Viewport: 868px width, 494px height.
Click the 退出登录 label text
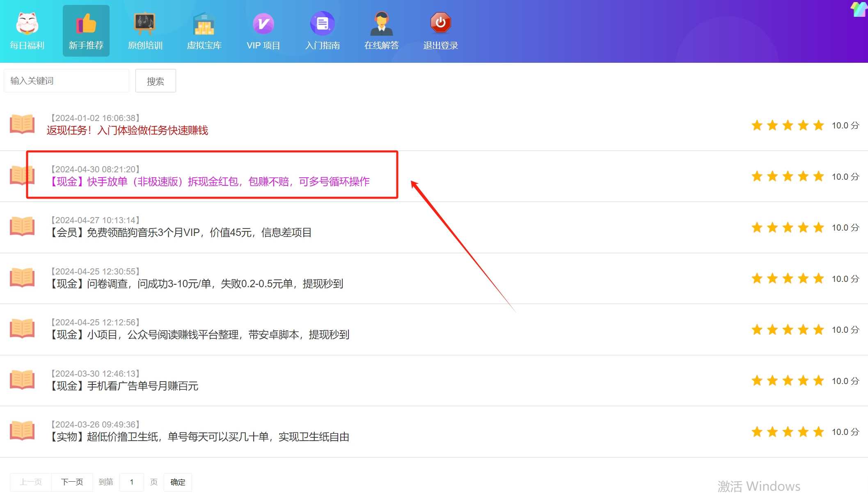click(x=440, y=46)
